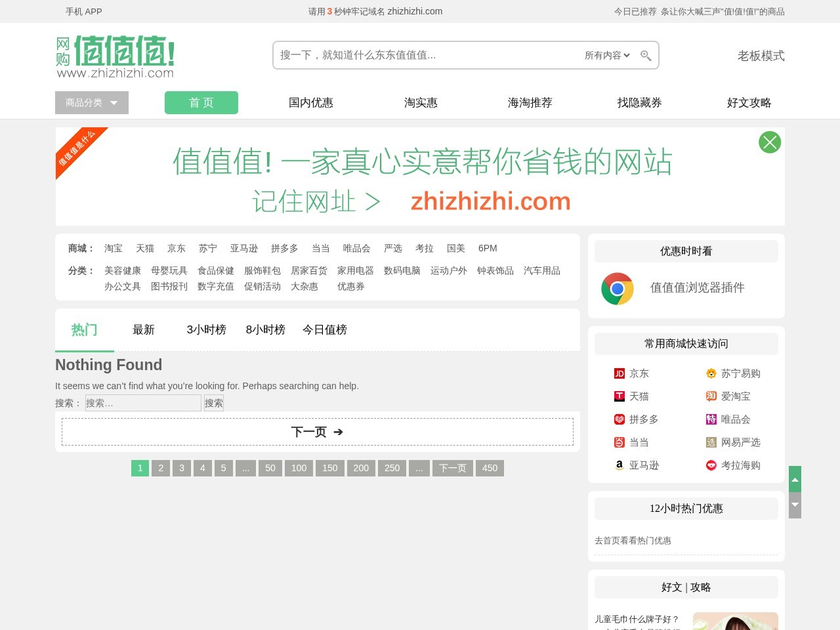Click the zhizhizhi.com banner image
Viewport: 840px width, 630px height.
tap(420, 177)
